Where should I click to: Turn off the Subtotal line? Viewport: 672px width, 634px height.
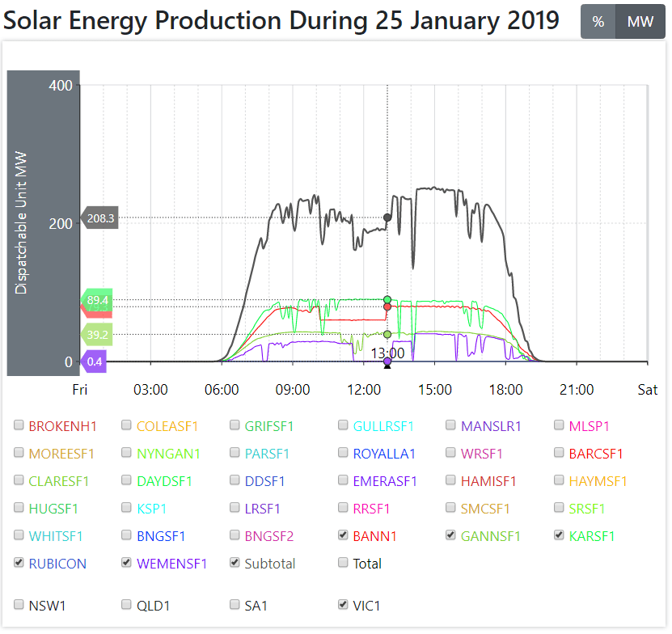pyautogui.click(x=235, y=564)
